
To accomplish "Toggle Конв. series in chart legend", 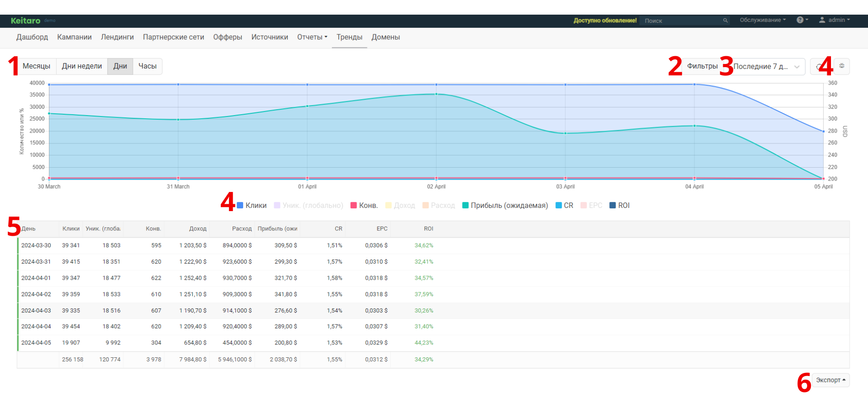I will [364, 206].
